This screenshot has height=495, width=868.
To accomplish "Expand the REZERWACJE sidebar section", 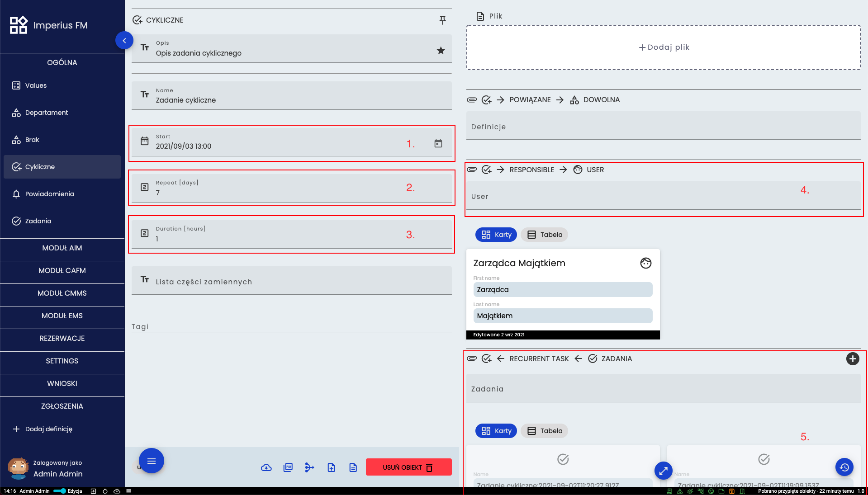I will pyautogui.click(x=62, y=339).
